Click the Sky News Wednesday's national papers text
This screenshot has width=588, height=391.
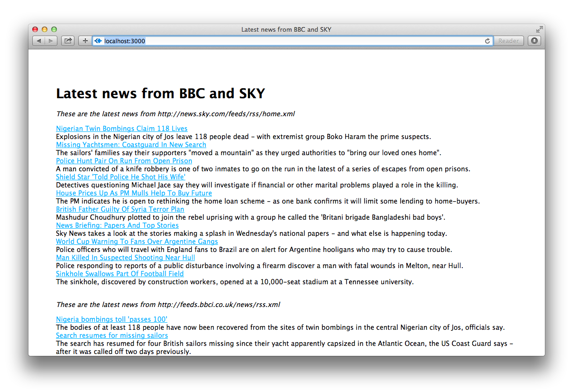pos(252,233)
